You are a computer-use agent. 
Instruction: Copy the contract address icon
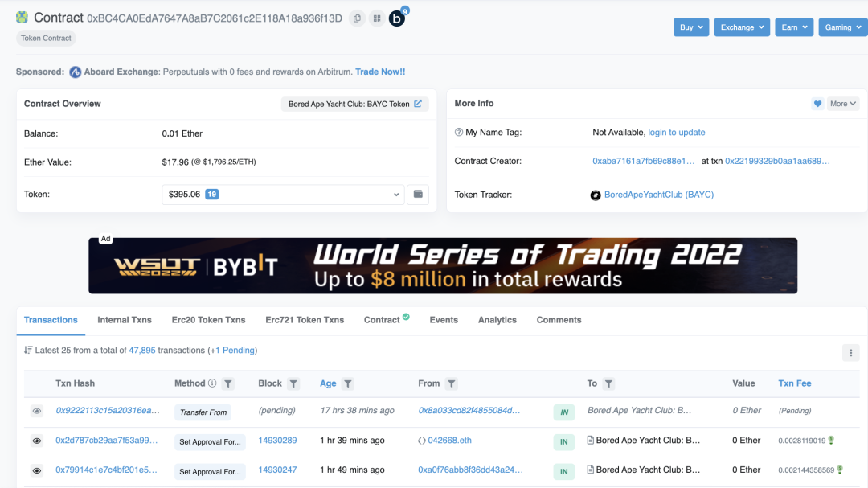pos(357,18)
